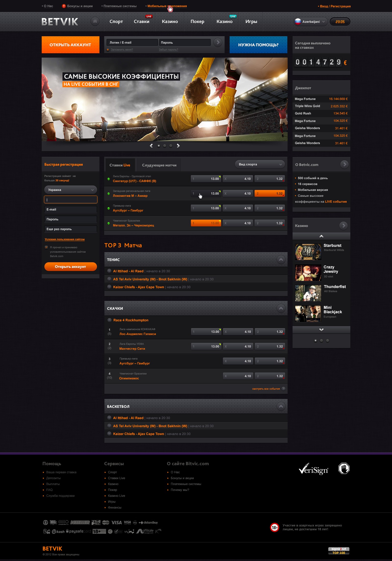Image resolution: width=392 pixels, height=561 pixels.
Task: Expand basketball match Kaizer Chiefs - Ajax Cape Town
Action: tap(109, 434)
